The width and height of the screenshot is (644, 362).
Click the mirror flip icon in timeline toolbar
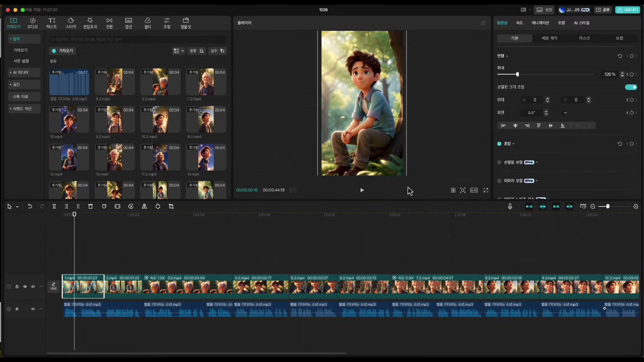(x=144, y=206)
